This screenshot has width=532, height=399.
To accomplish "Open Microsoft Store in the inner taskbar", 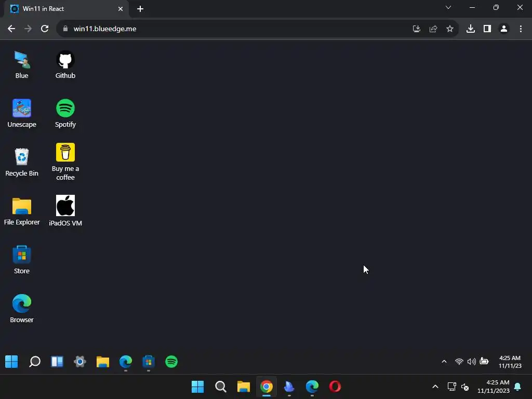I will (x=149, y=362).
